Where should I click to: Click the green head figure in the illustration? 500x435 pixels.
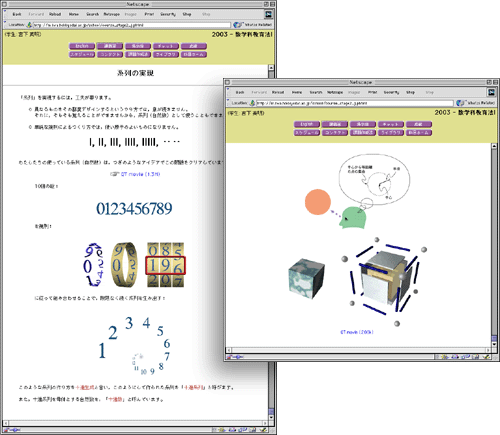tap(353, 218)
